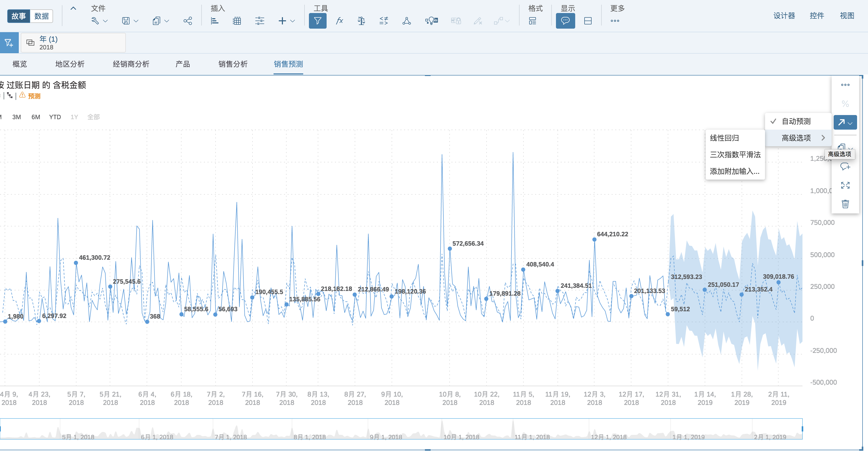Add a story filter with funnel plus icon
Image resolution: width=868 pixels, height=457 pixels.
pyautogui.click(x=9, y=43)
